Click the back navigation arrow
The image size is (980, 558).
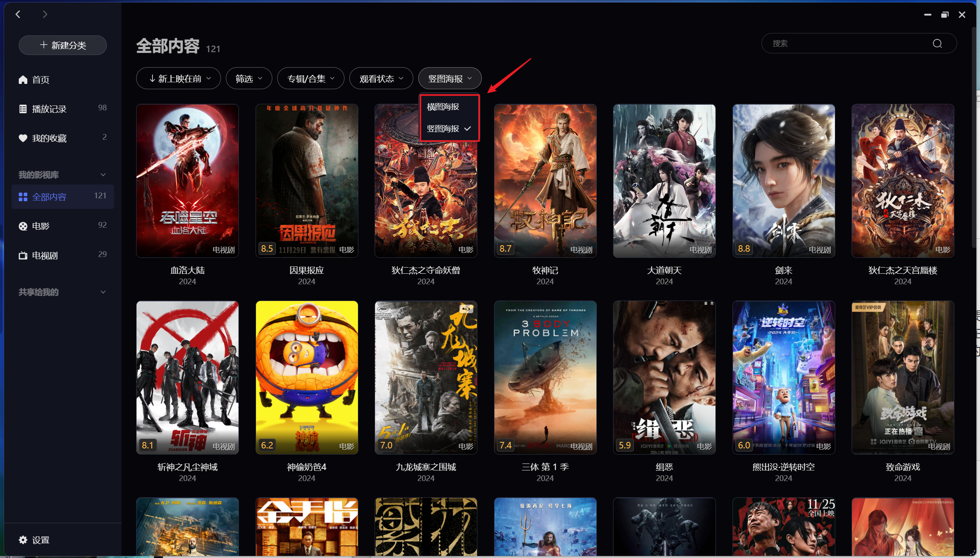pyautogui.click(x=18, y=15)
